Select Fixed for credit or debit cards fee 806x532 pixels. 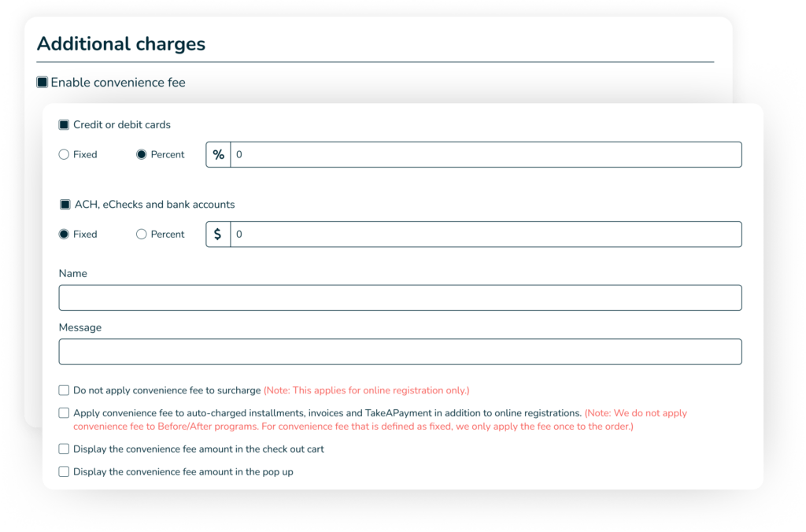coord(64,154)
